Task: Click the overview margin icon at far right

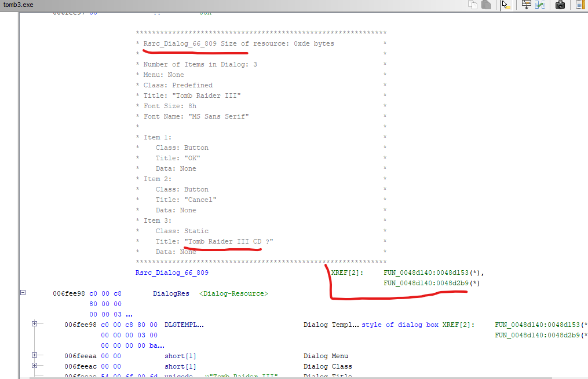Action: pyautogui.click(x=580, y=5)
